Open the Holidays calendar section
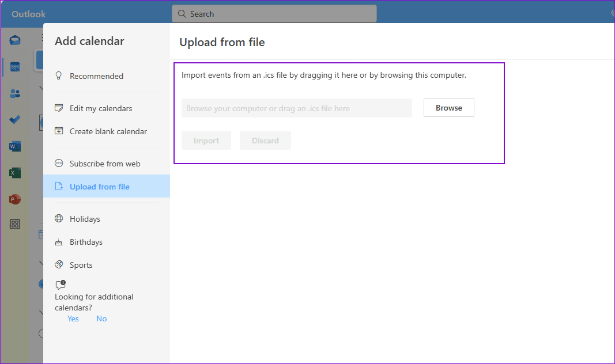Viewport: 615px width, 364px height. [84, 218]
